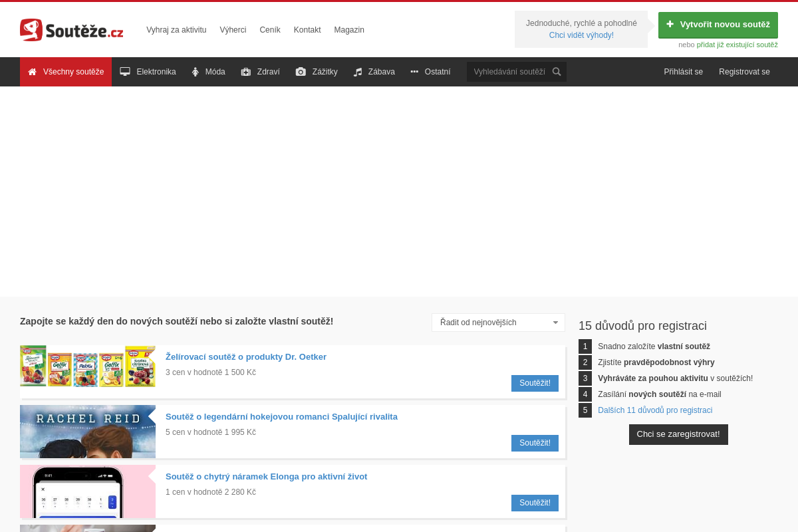Go to Výherci menu item
This screenshot has height=532, width=798.
pos(233,30)
